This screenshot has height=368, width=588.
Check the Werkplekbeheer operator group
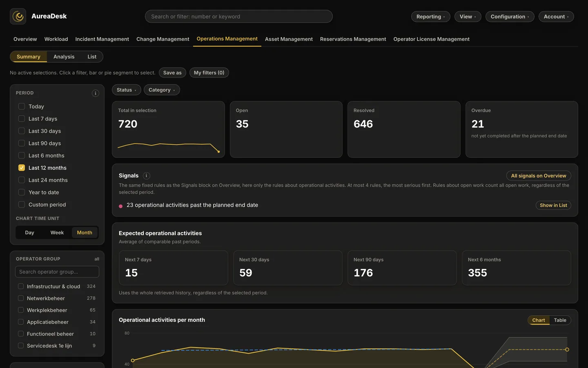pos(21,310)
